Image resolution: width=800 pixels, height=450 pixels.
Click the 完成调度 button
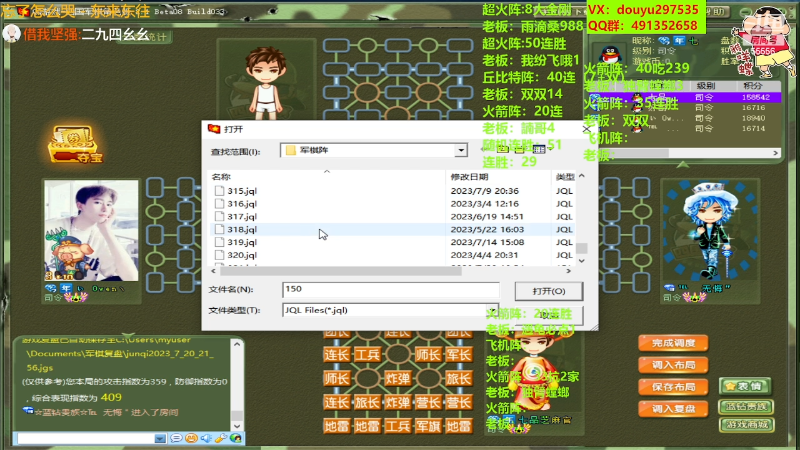(673, 343)
